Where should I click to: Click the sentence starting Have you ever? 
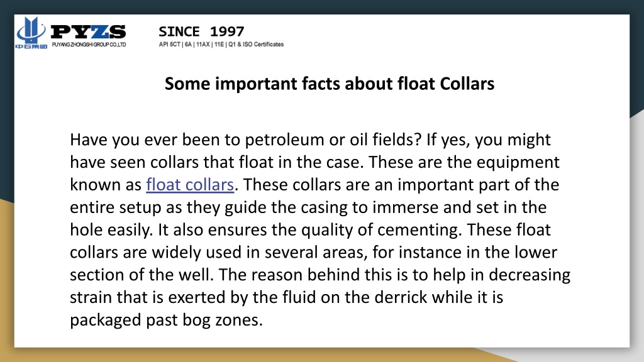(246, 140)
